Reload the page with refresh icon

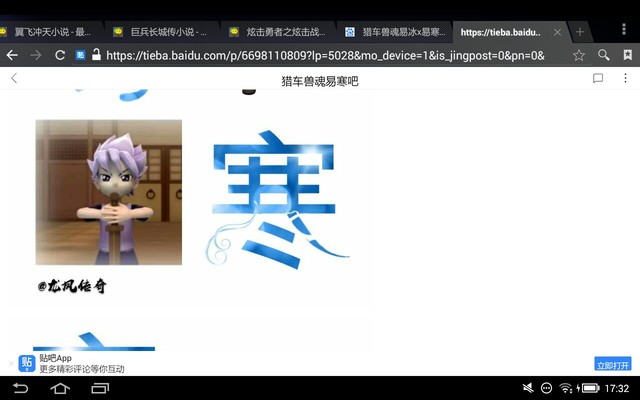click(60, 55)
